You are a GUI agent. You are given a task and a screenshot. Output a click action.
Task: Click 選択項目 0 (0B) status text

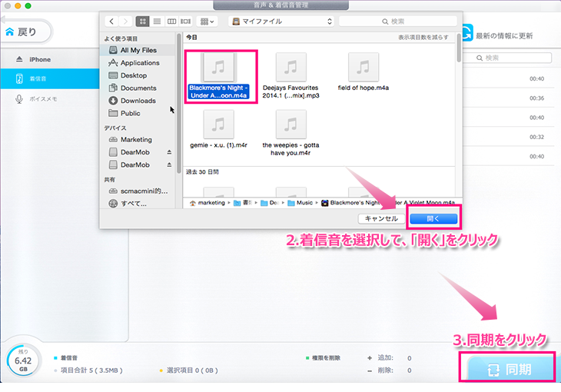point(192,370)
